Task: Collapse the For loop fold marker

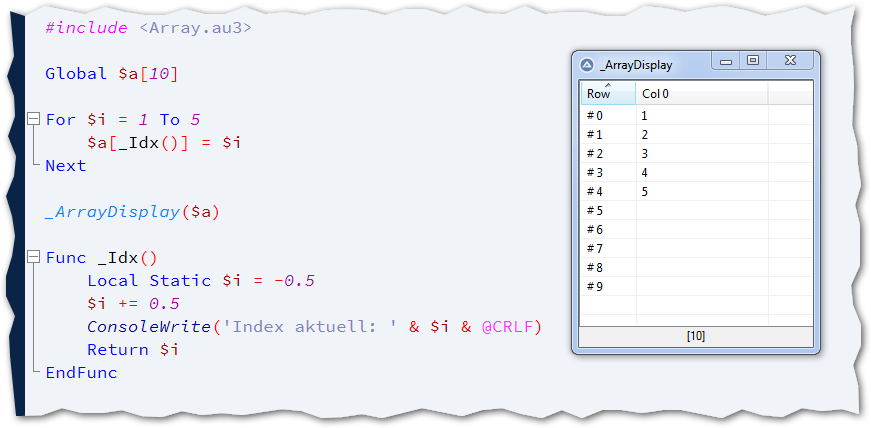Action: coord(35,119)
